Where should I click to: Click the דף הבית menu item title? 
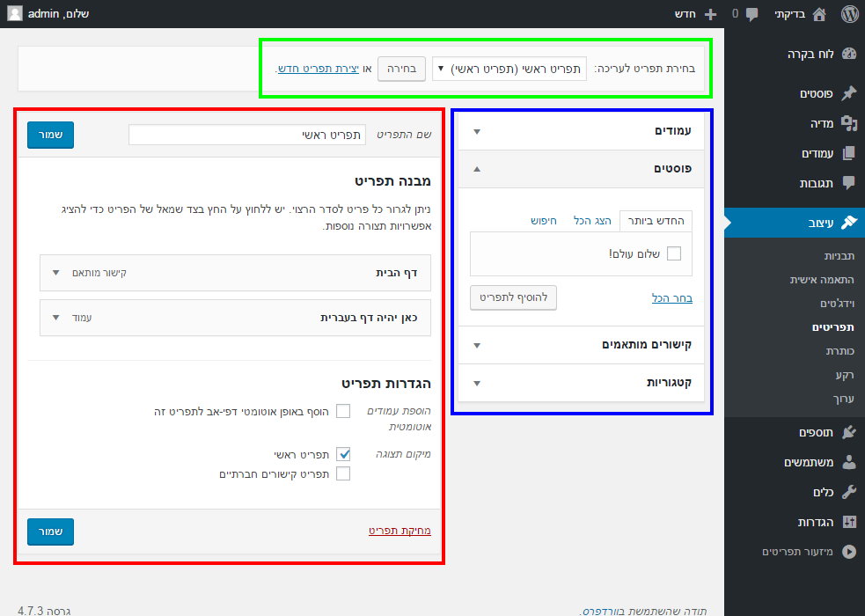tap(397, 273)
